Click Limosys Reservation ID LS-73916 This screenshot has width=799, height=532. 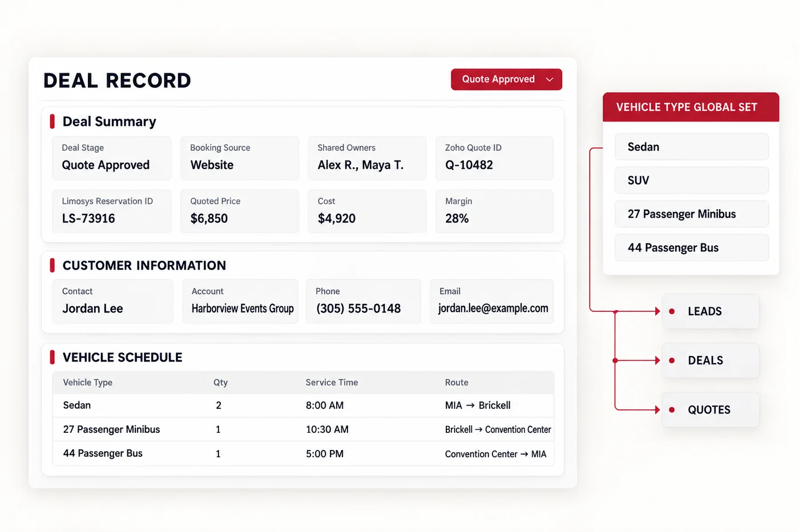pos(112,212)
